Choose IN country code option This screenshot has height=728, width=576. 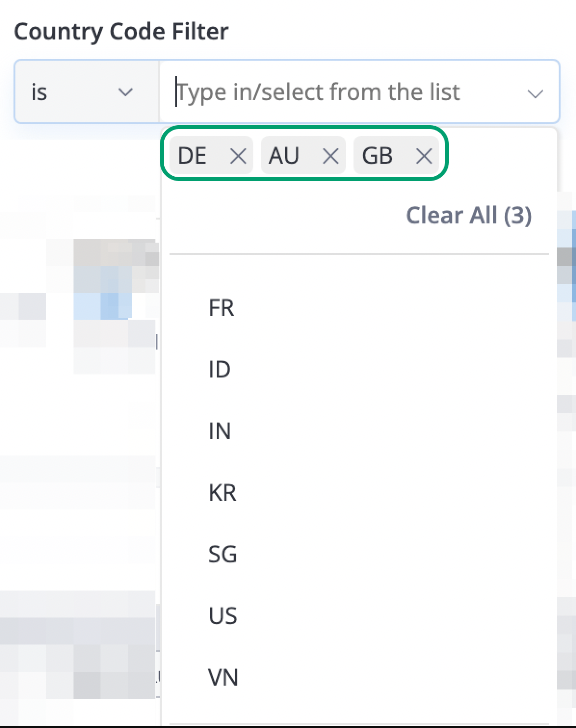(x=359, y=431)
